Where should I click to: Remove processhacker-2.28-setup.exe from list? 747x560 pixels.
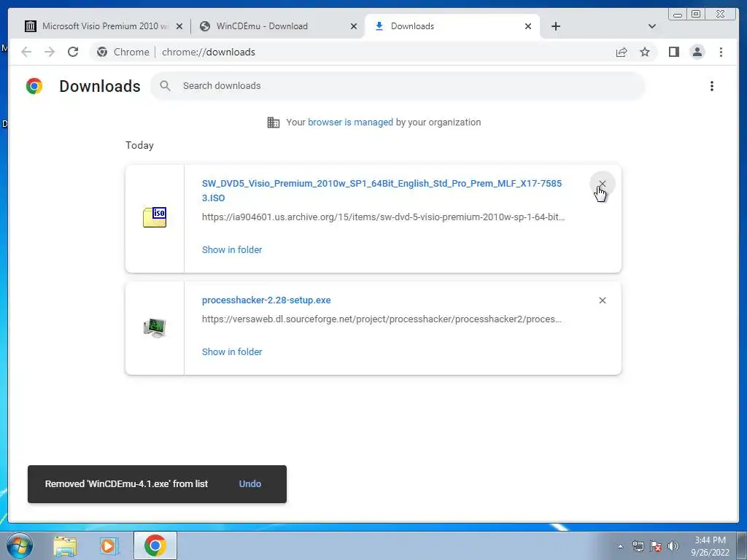click(x=602, y=300)
